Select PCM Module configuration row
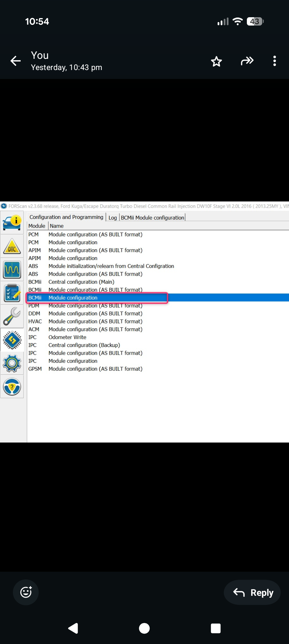The image size is (289, 644). pyautogui.click(x=158, y=243)
